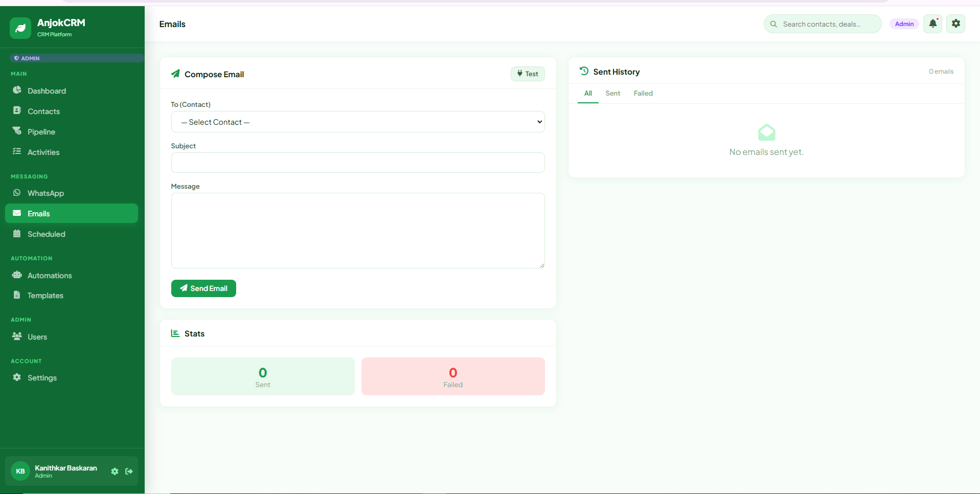Switch to the Sent history tab
Viewport: 980px width, 494px height.
point(612,94)
